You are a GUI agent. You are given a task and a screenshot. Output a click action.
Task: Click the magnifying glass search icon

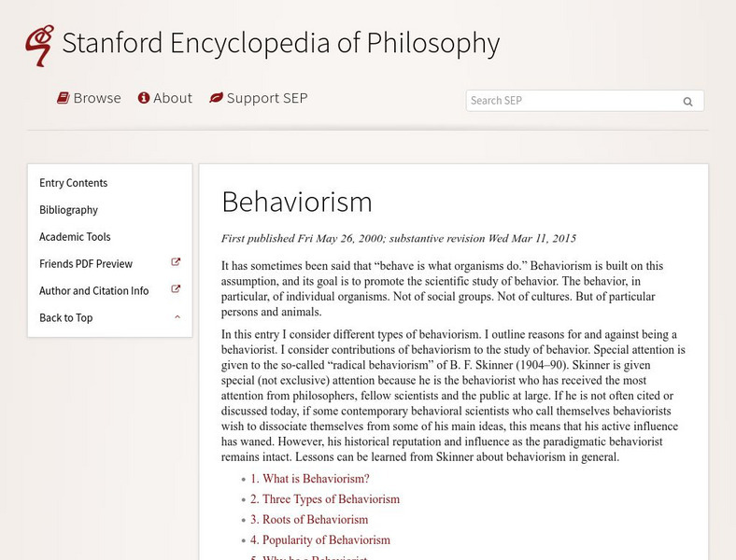[687, 102]
